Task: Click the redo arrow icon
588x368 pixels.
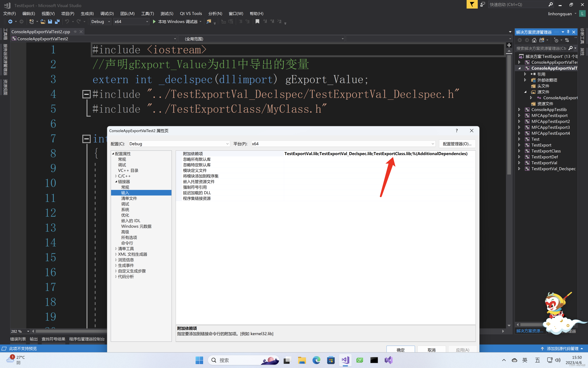Action: [78, 22]
